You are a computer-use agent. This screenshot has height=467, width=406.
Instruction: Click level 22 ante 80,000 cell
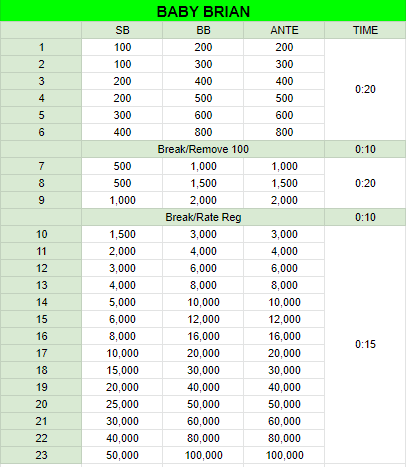click(x=284, y=438)
